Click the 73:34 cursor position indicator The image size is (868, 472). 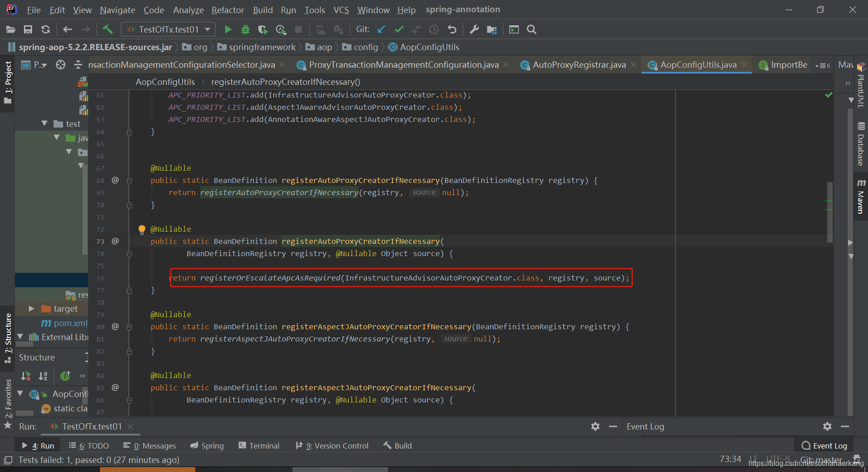730,459
